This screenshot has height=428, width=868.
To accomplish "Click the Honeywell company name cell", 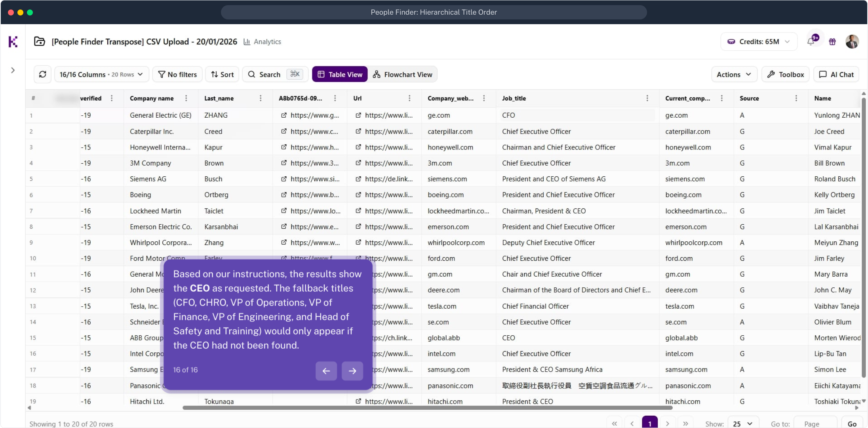I will tap(160, 147).
